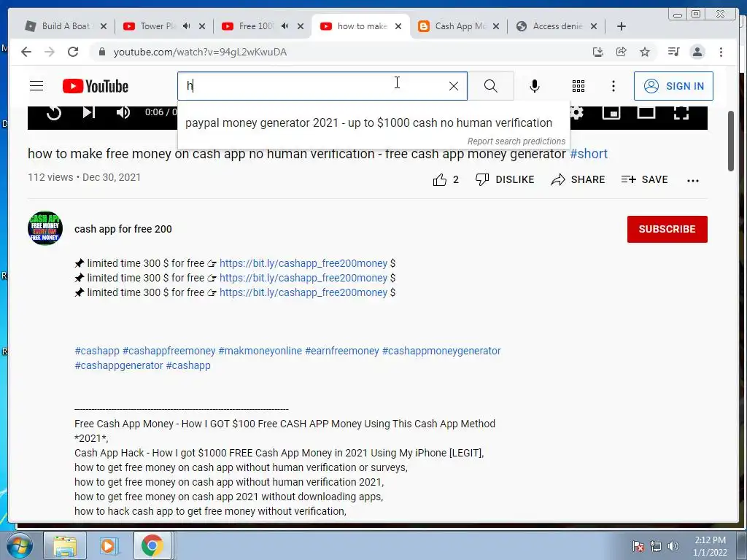Open Chrome profile avatar
Image resolution: width=747 pixels, height=560 pixels.
pyautogui.click(x=697, y=52)
